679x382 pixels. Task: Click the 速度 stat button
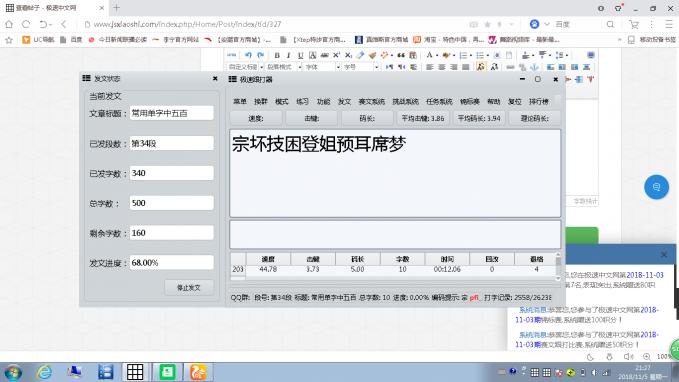coord(256,118)
